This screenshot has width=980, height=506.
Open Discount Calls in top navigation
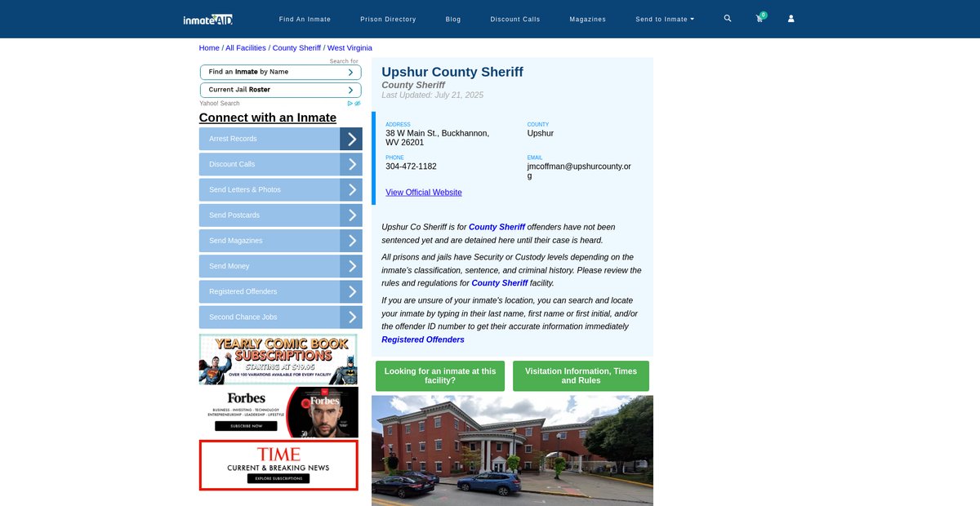point(515,19)
